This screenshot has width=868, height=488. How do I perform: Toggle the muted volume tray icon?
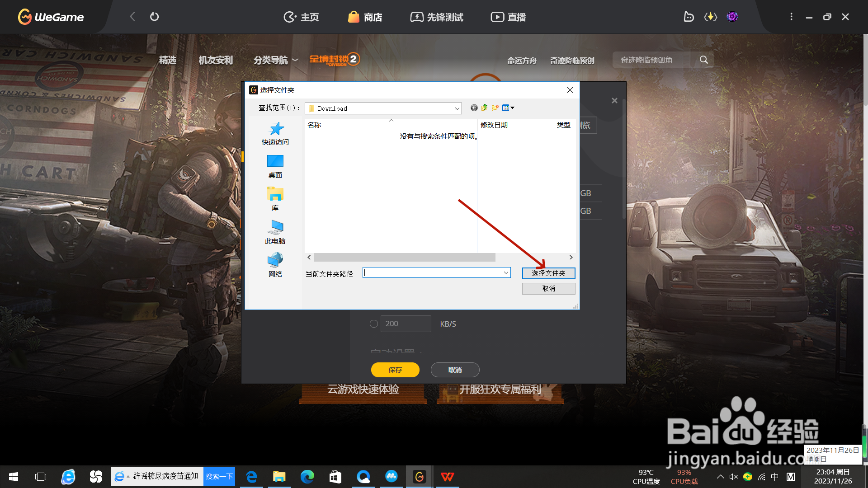[734, 477]
